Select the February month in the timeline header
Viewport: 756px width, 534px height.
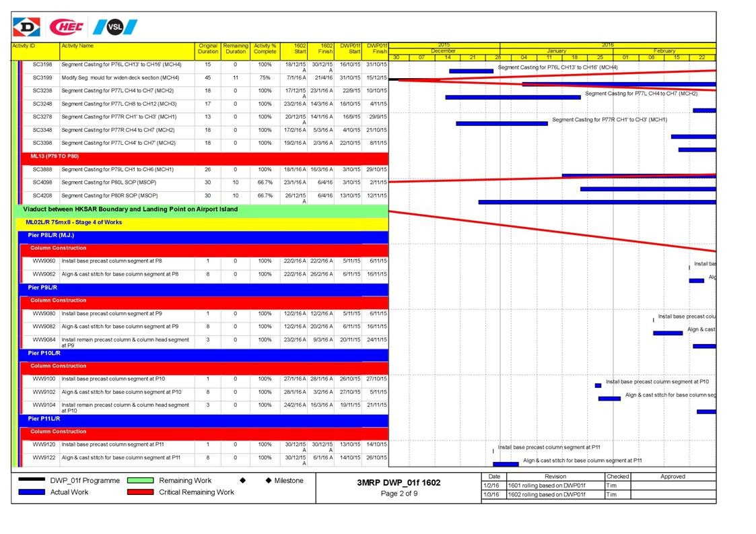(x=664, y=51)
